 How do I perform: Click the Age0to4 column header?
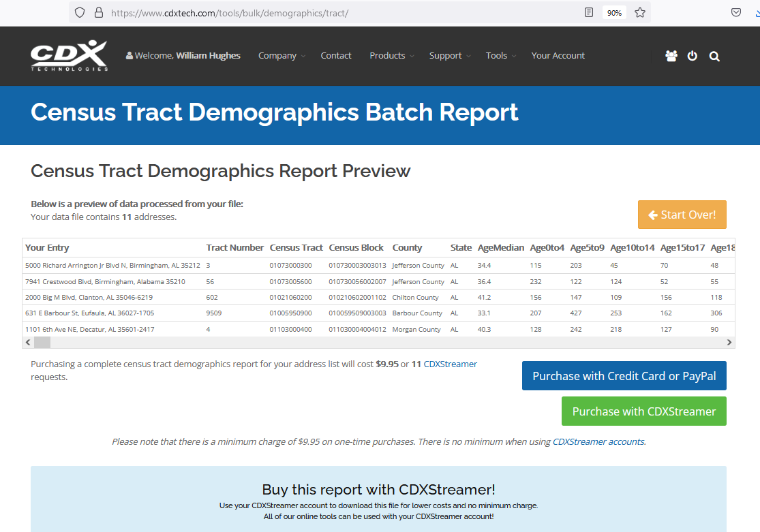coord(547,247)
